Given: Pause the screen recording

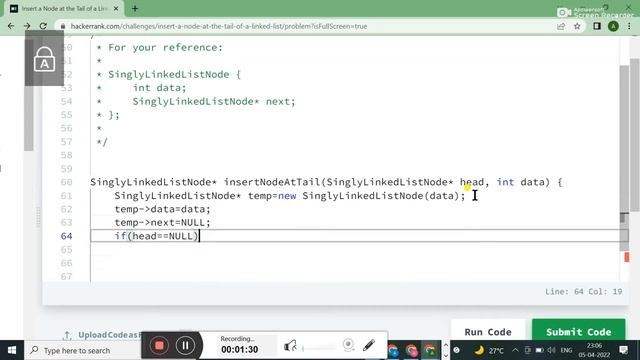Looking at the screenshot, I should coord(185,345).
